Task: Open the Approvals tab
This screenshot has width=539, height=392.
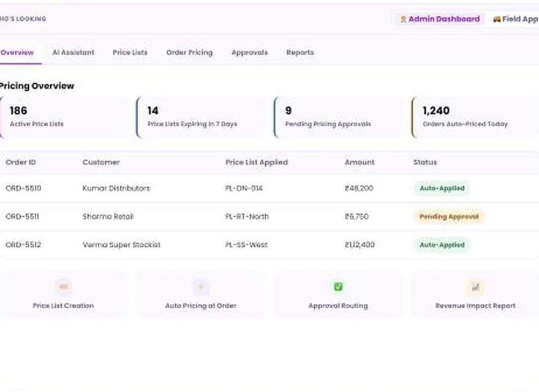Action: (249, 53)
